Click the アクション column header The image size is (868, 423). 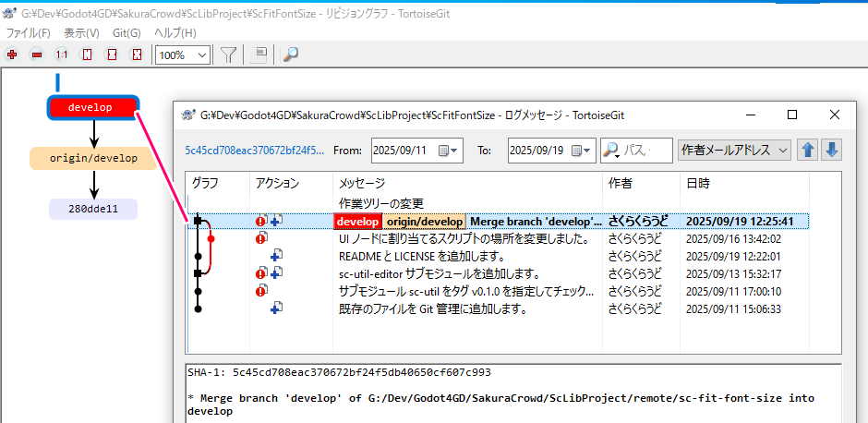pyautogui.click(x=291, y=182)
